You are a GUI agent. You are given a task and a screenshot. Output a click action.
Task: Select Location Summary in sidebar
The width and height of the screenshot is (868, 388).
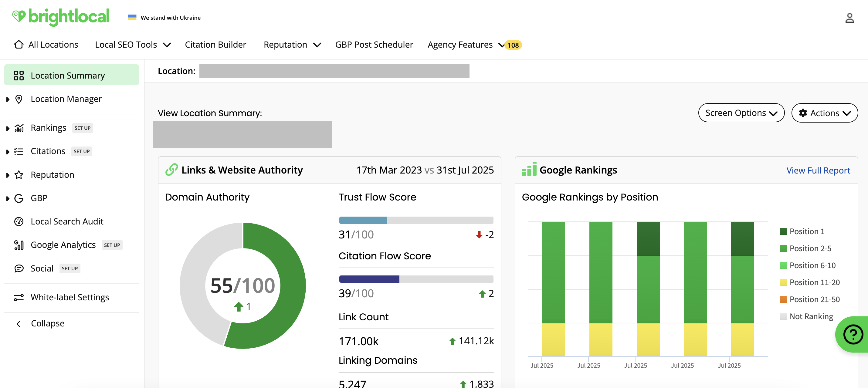pyautogui.click(x=71, y=75)
